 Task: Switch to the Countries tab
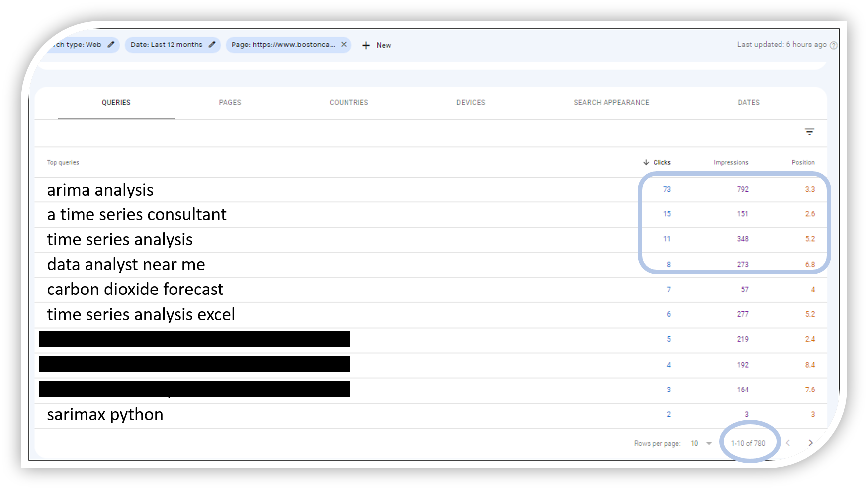coord(348,103)
